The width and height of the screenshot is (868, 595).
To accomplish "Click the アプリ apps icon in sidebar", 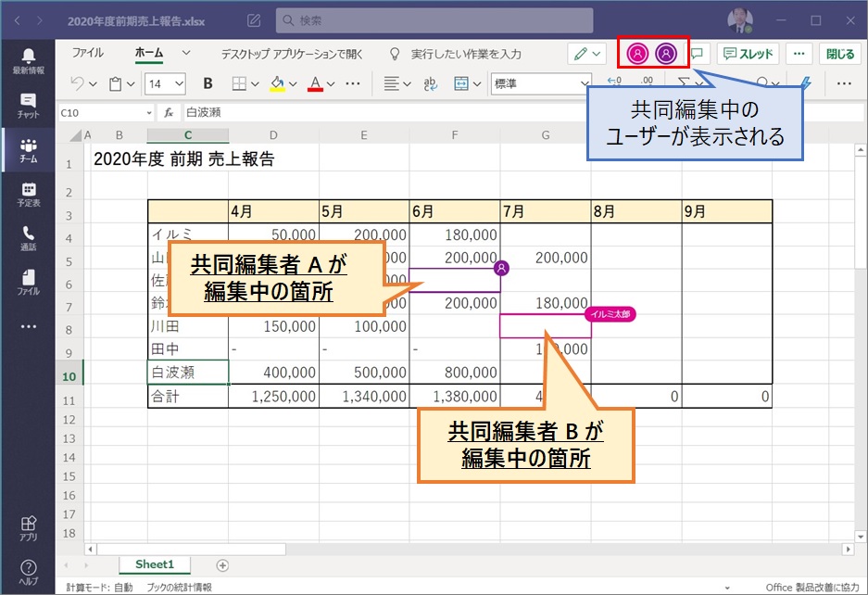I will [28, 529].
